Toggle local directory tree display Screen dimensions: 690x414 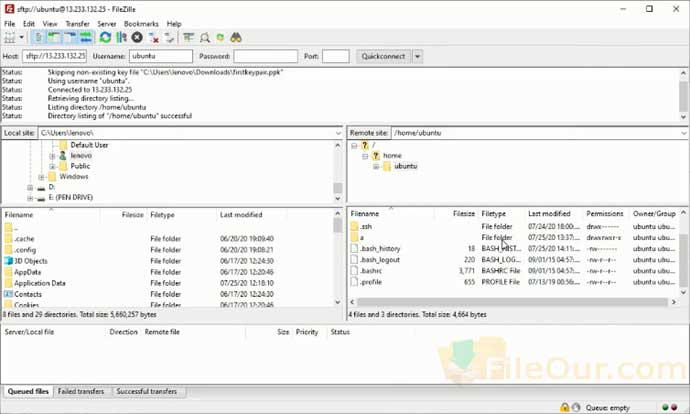(x=54, y=38)
